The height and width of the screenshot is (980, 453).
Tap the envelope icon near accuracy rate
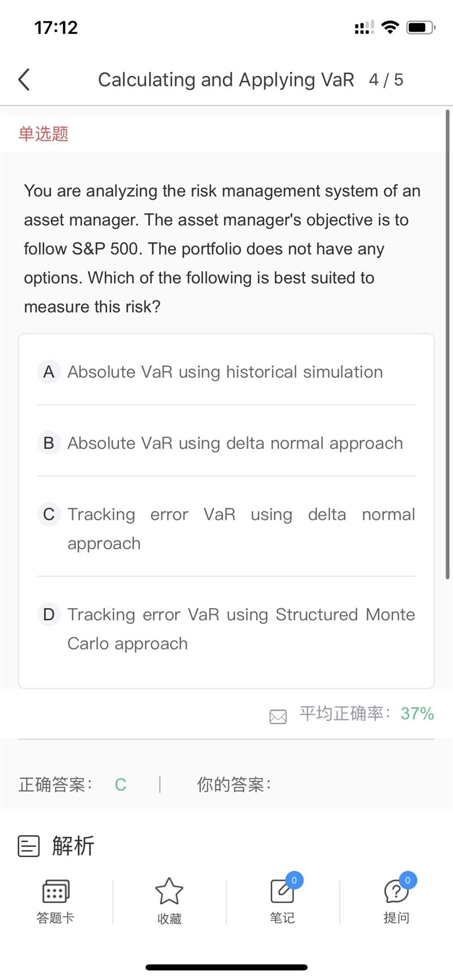coord(278,717)
